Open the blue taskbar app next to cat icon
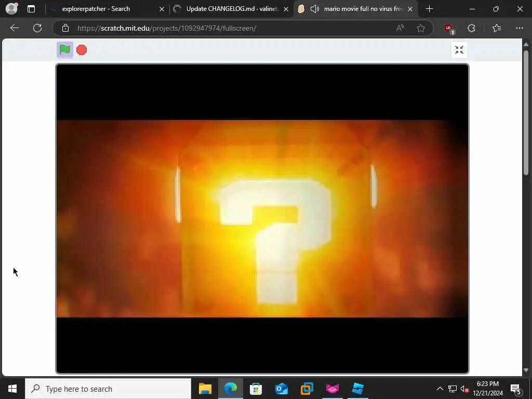The width and height of the screenshot is (532, 399). (357, 389)
